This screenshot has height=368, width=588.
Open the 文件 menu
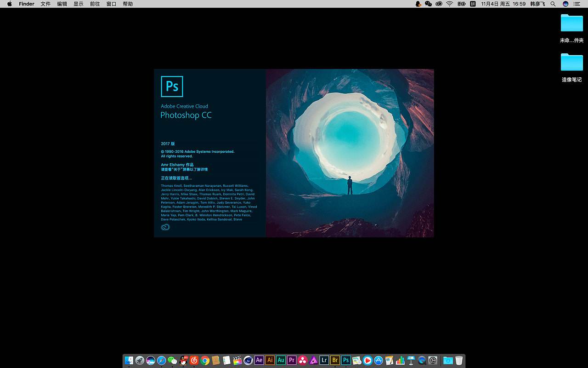point(45,4)
